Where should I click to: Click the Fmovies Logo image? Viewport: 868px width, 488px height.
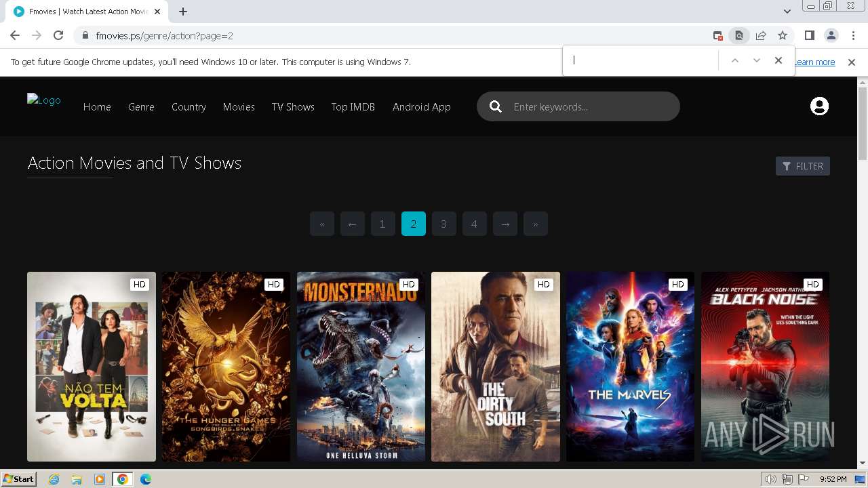coord(44,100)
